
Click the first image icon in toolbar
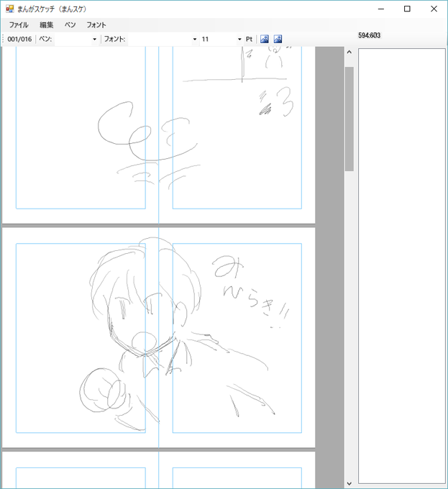(x=265, y=39)
